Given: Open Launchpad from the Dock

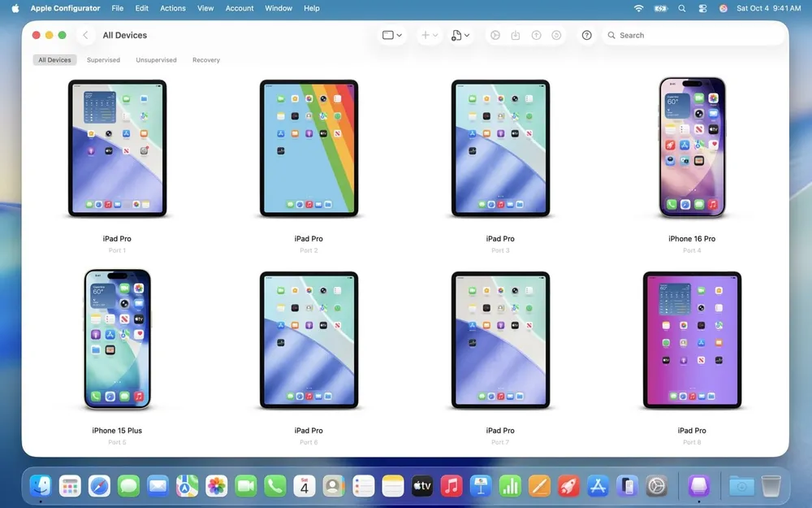Looking at the screenshot, I should coord(70,486).
